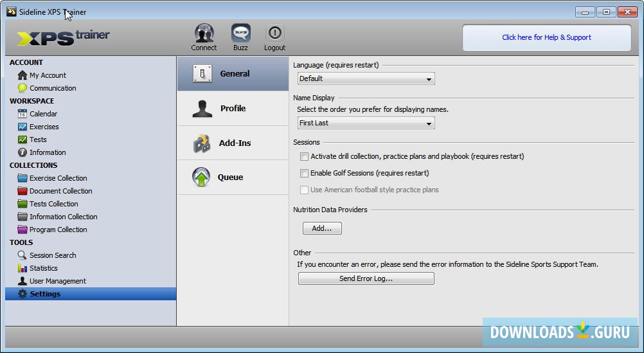Click the Add... nutrition provider button

pyautogui.click(x=322, y=228)
